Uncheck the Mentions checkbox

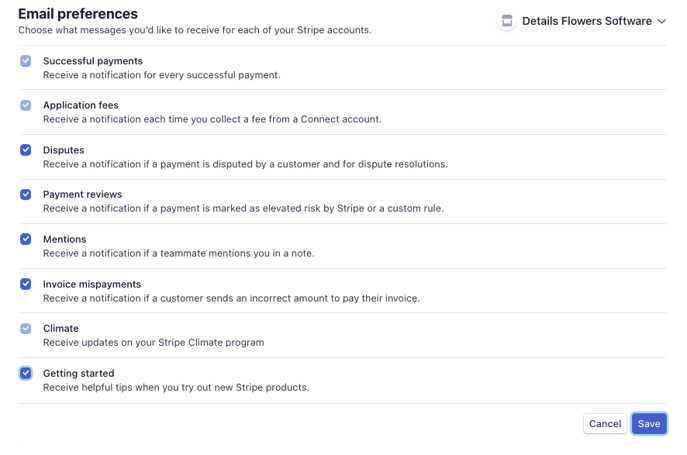tap(25, 239)
